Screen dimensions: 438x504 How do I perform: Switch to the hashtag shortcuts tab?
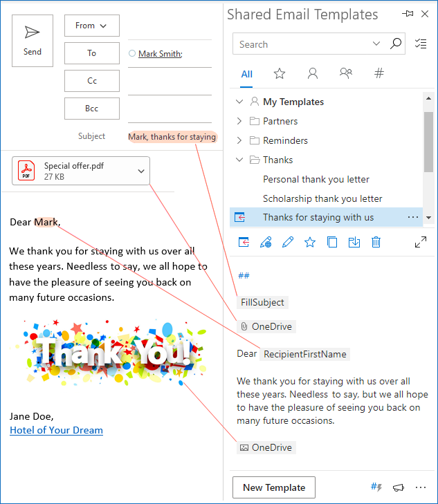point(379,73)
